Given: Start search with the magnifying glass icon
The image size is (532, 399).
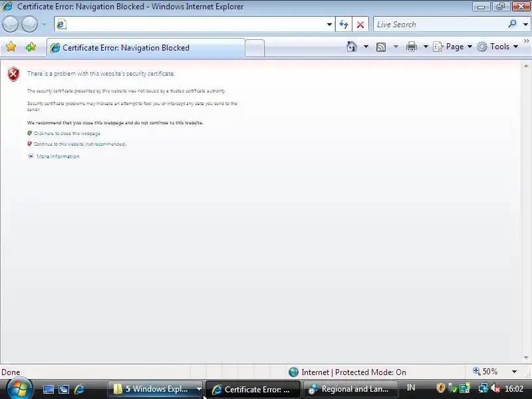Looking at the screenshot, I should coord(512,24).
